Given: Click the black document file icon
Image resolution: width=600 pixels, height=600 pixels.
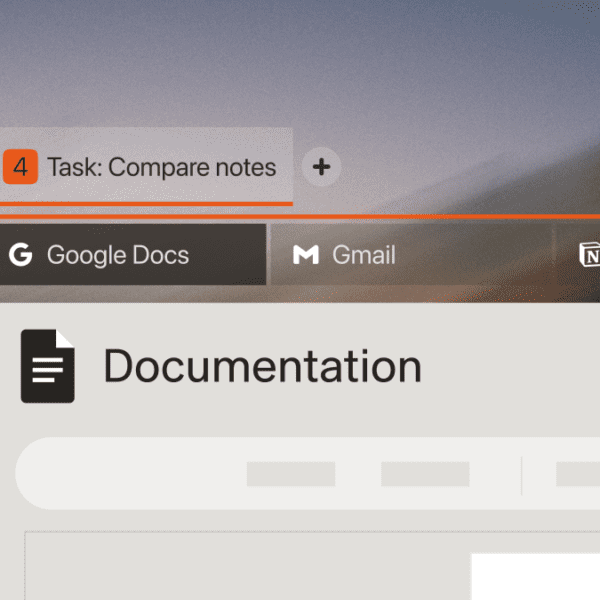Looking at the screenshot, I should click(47, 366).
